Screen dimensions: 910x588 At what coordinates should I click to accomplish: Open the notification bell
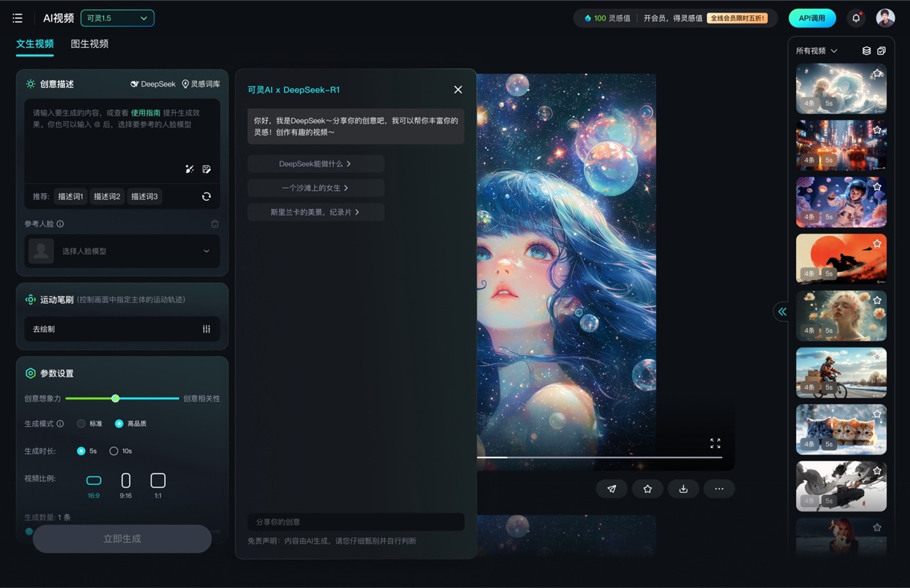(x=855, y=18)
